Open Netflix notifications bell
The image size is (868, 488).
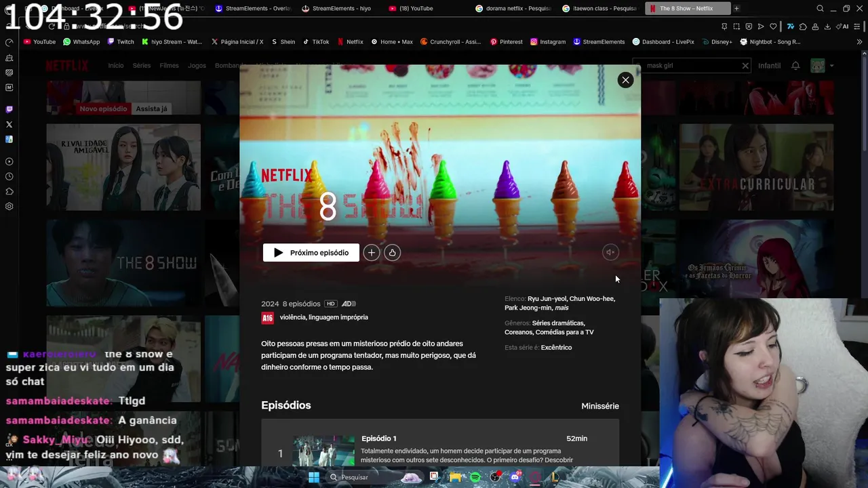pos(795,66)
